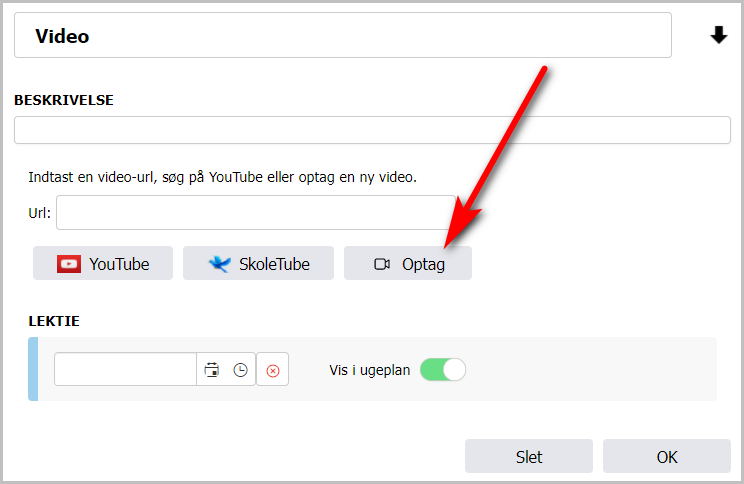The image size is (744, 484).
Task: Toggle the Vis i ugeplan switch
Action: 443,370
